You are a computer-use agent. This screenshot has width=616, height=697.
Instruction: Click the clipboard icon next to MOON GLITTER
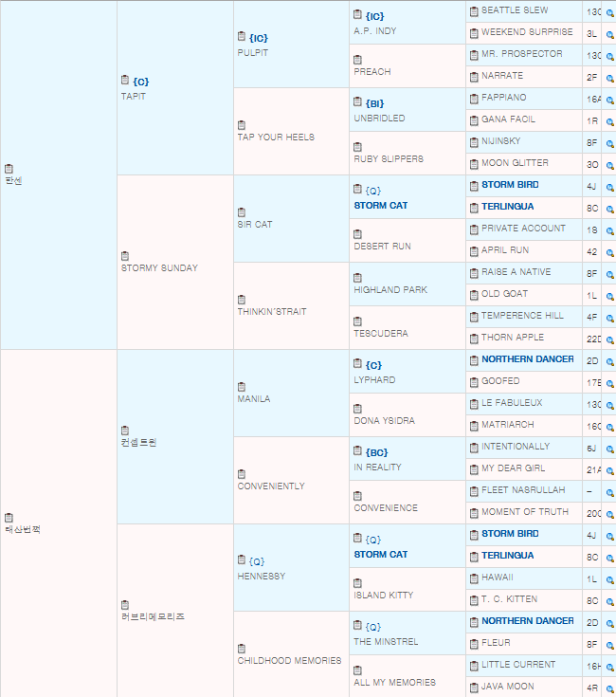click(474, 164)
